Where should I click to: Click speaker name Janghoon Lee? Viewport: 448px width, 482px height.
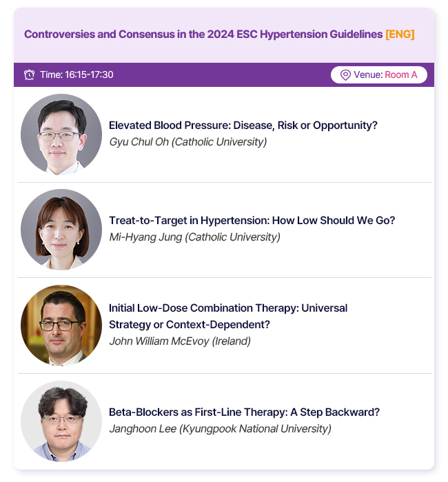coord(220,429)
